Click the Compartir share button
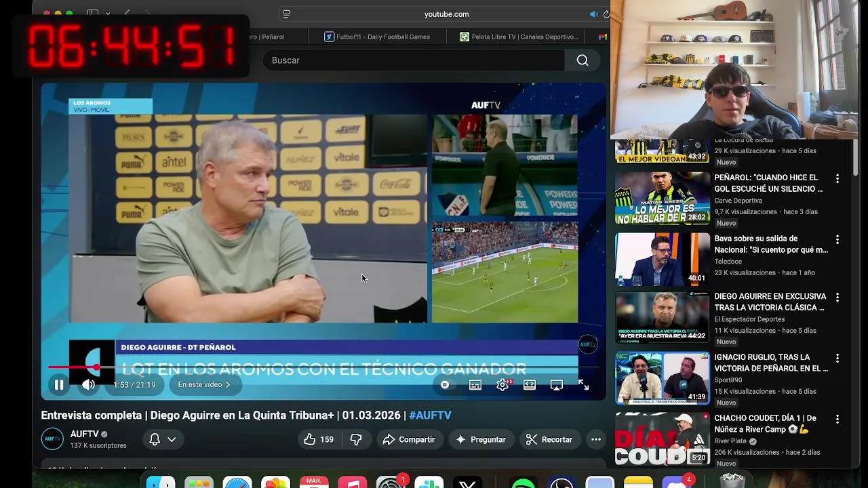Screen dimensions: 868x488 [x=408, y=439]
